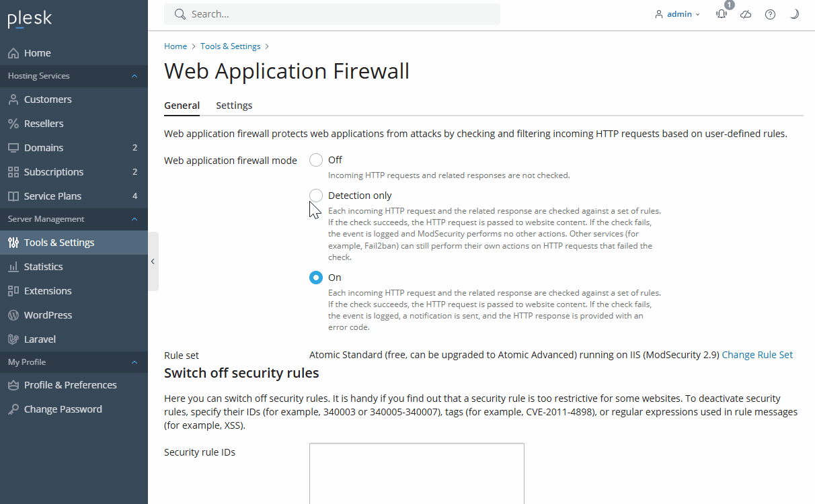Click the Subscriptions grid icon
Image resolution: width=815 pixels, height=504 pixels.
click(x=13, y=172)
